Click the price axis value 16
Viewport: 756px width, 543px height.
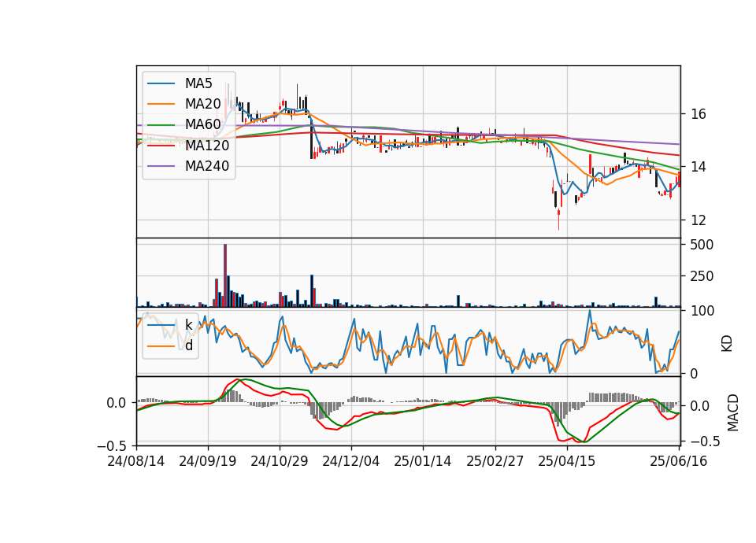tap(699, 114)
